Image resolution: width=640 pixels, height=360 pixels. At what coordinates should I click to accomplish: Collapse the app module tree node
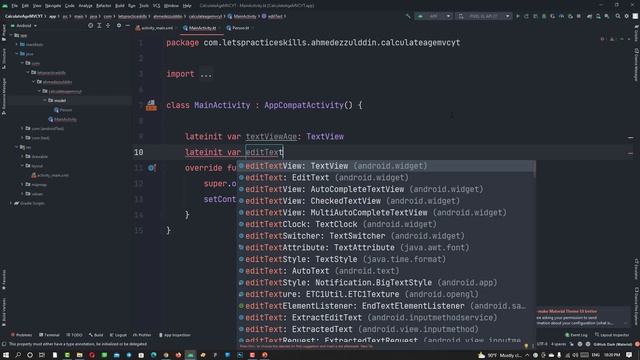point(11,35)
